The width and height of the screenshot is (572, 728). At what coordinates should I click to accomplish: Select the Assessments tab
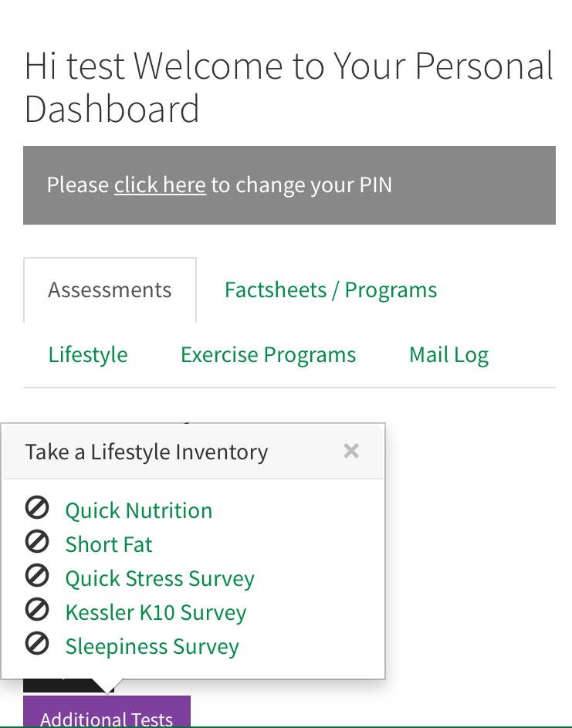[110, 290]
